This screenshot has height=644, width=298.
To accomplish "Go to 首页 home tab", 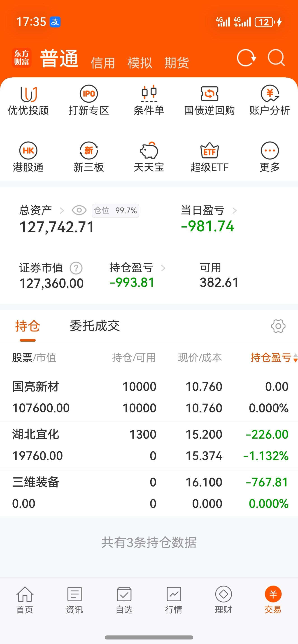I will pyautogui.click(x=25, y=600).
